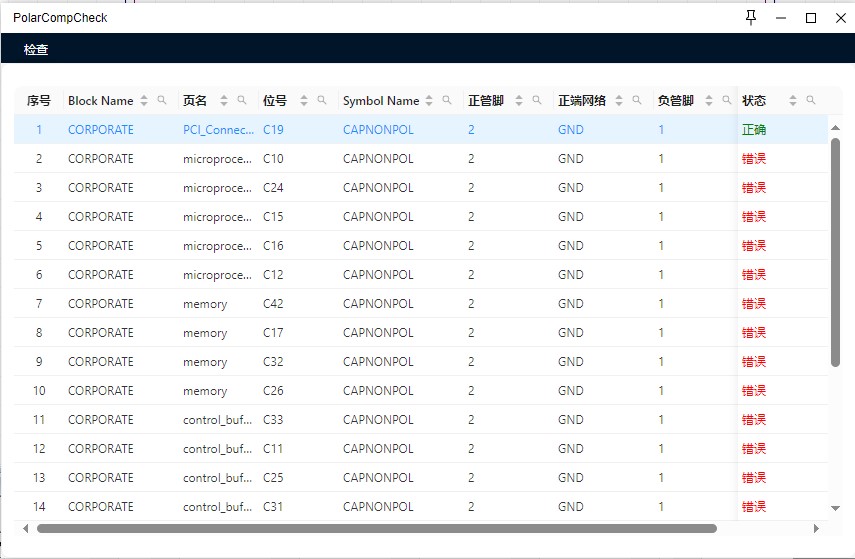
Task: Select row with 位号 C33
Action: [x=421, y=419]
